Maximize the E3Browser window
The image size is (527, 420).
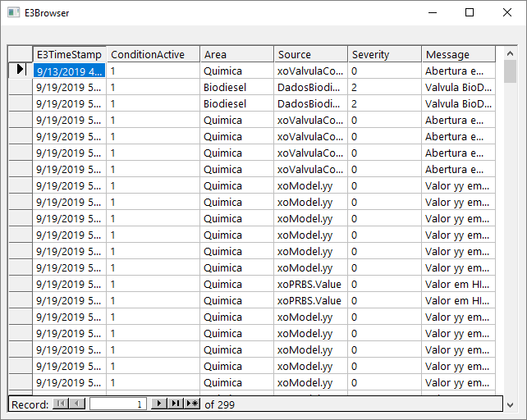coord(470,12)
